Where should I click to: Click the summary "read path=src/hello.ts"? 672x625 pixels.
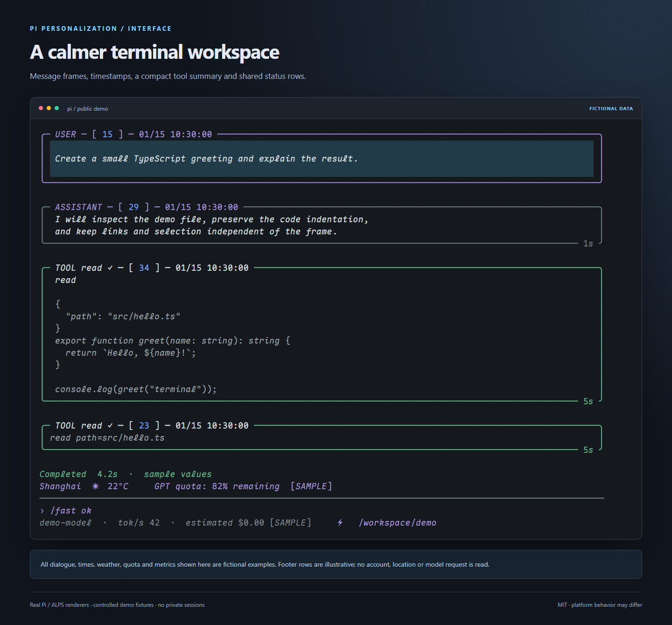tap(107, 438)
